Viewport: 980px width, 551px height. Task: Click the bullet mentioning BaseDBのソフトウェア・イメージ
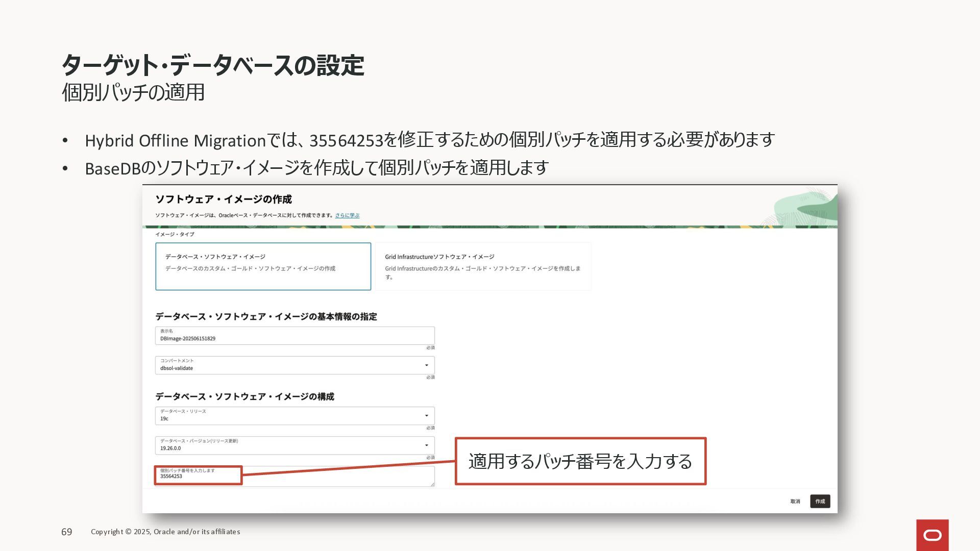(317, 168)
